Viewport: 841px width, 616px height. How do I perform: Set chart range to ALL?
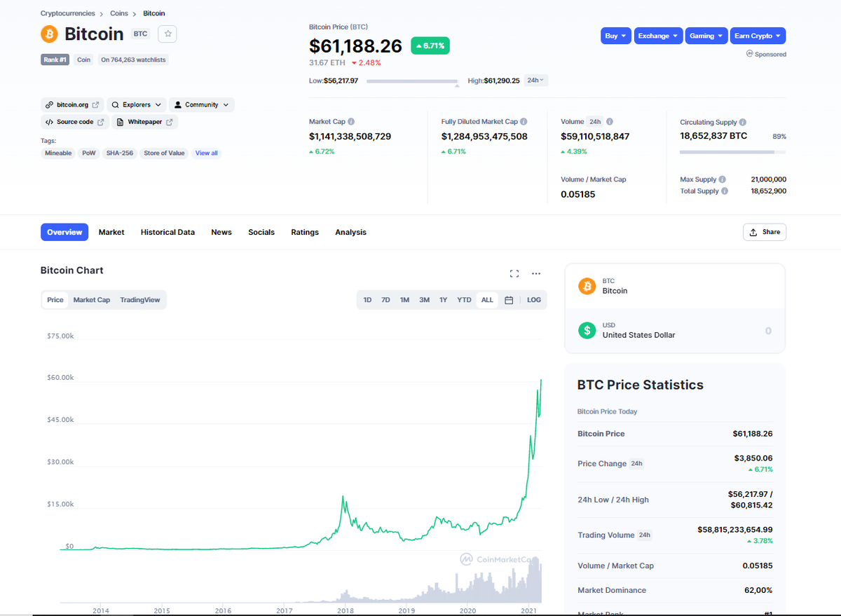click(x=487, y=300)
